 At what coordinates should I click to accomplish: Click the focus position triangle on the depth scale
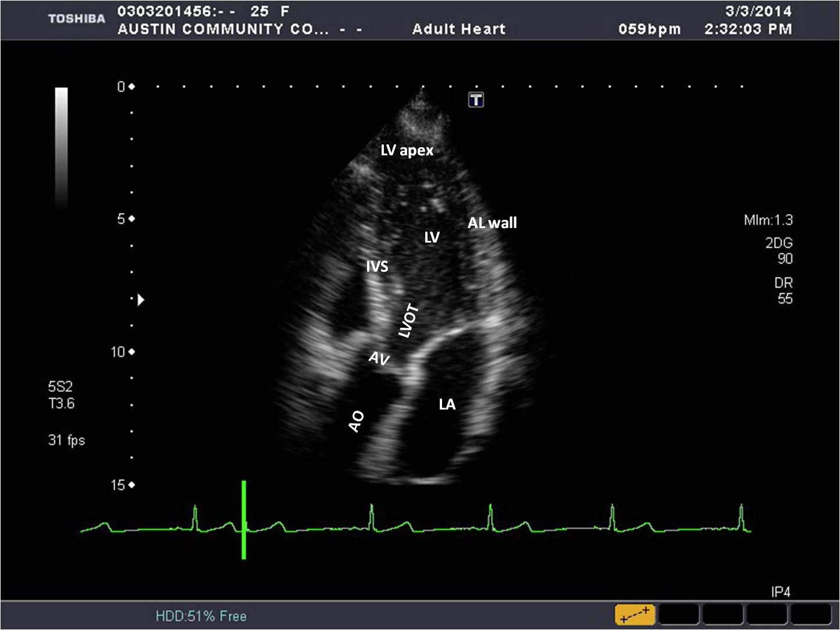click(x=140, y=300)
